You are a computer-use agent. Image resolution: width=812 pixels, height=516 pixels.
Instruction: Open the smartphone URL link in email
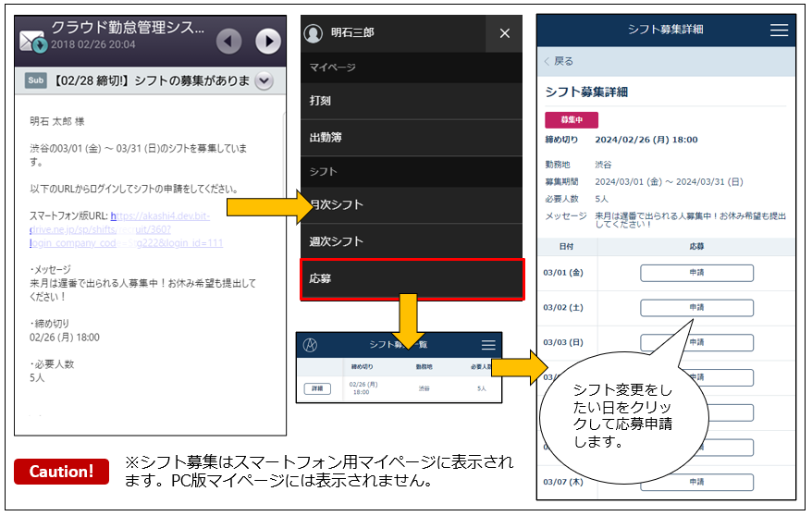[x=126, y=229]
